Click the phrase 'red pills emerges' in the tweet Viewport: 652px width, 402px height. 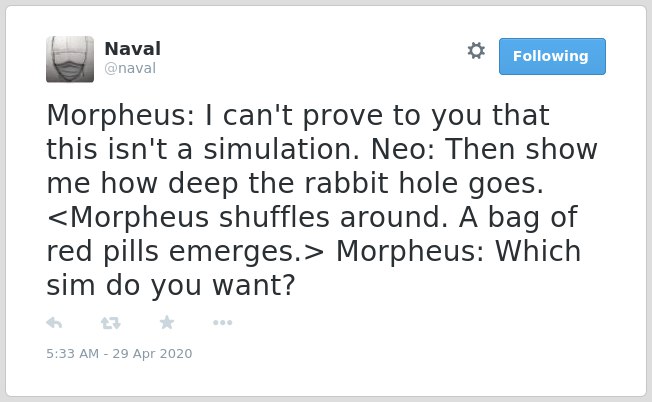point(173,252)
